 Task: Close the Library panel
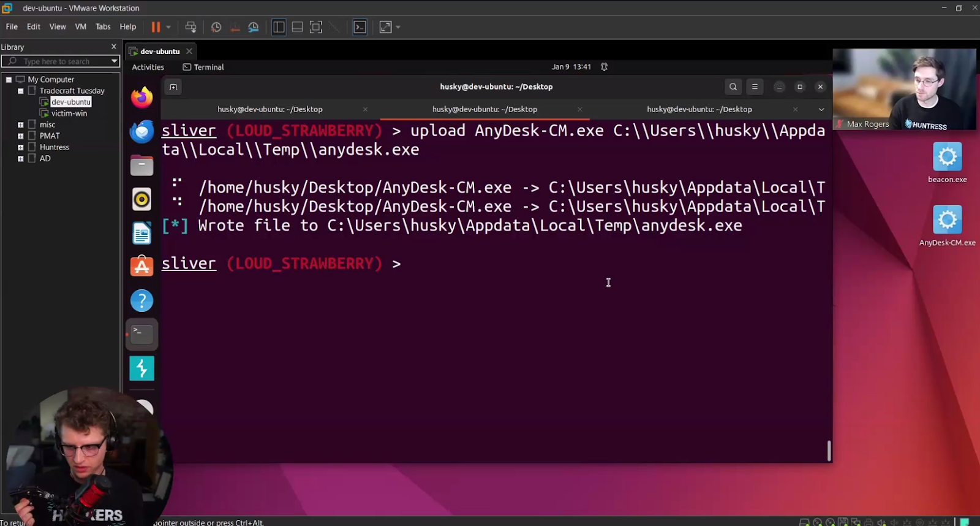113,47
